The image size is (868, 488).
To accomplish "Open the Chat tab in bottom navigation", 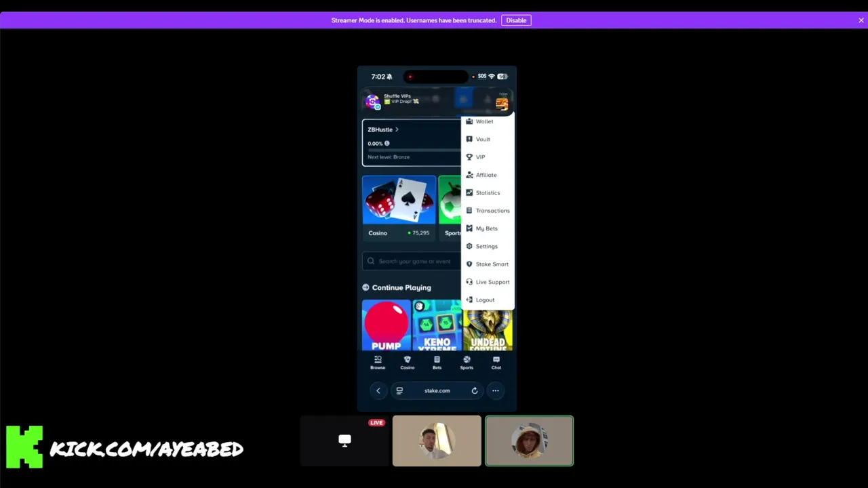I will click(x=496, y=363).
